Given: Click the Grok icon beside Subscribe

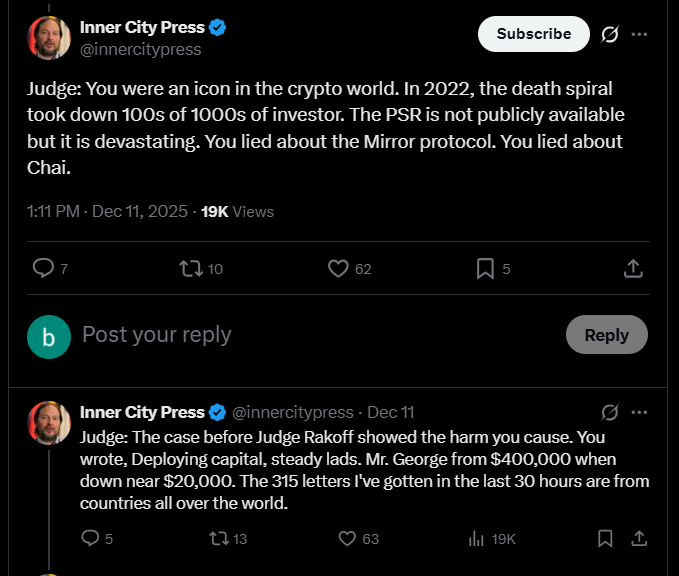Looking at the screenshot, I should coord(609,34).
